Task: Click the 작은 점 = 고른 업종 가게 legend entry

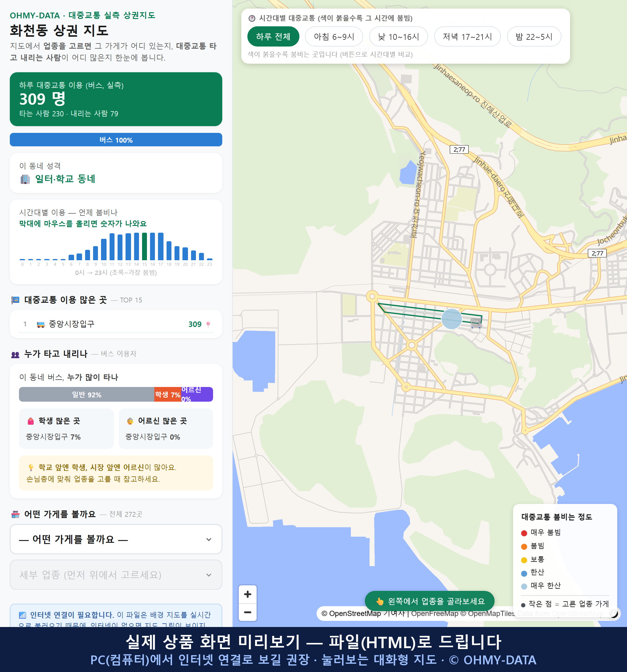Action: [x=565, y=604]
